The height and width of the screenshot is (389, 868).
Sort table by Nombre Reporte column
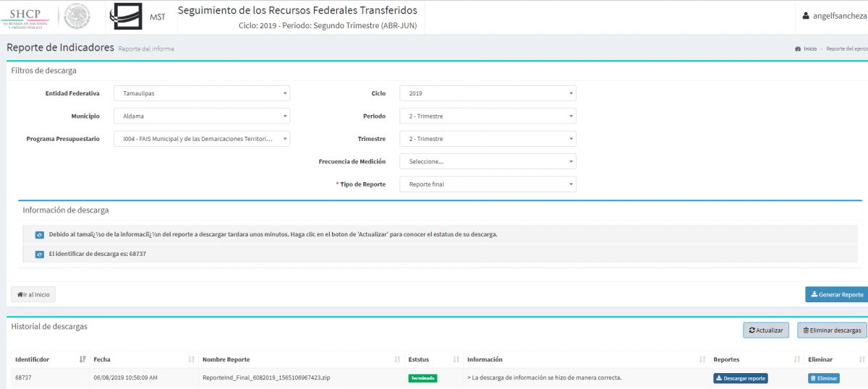point(397,359)
